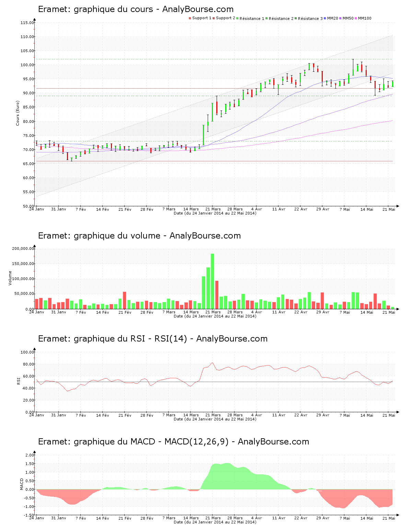412x532 pixels.
Task: Click the '14 Mai' date label on volume chart
Action: click(x=367, y=312)
